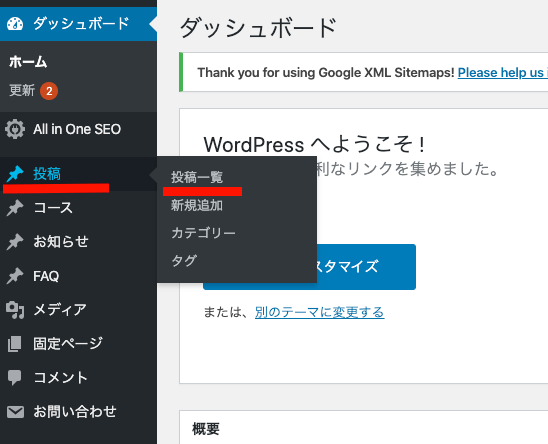
Task: Open the ダッシュボード sidebar menu
Action: (x=78, y=24)
